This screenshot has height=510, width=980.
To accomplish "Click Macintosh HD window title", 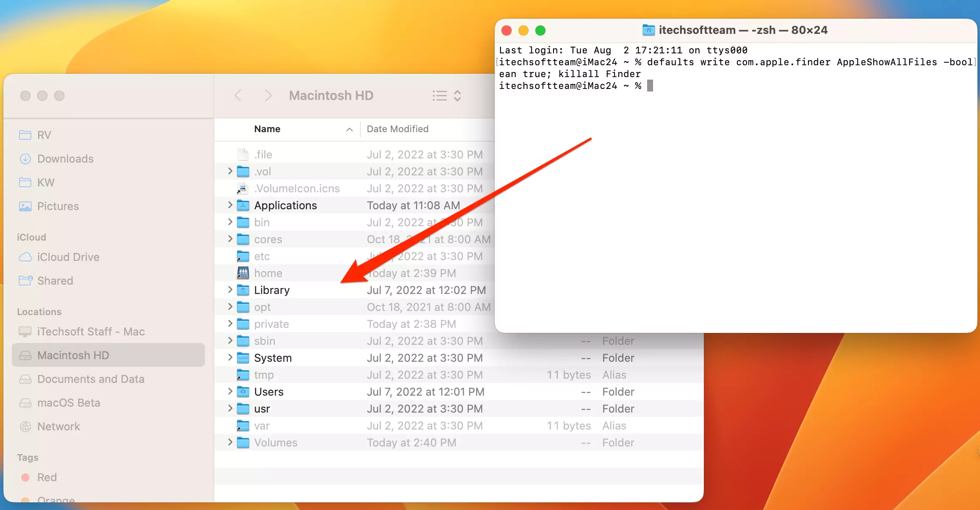I will click(331, 95).
